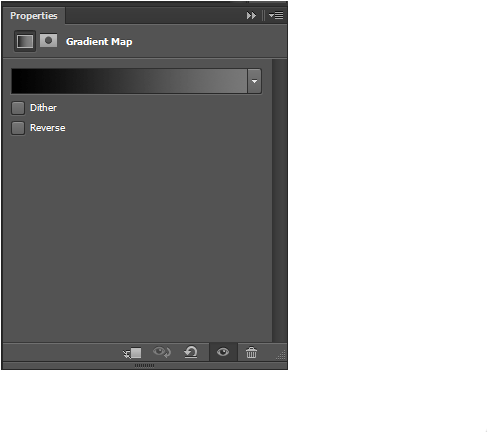This screenshot has height=432, width=488.
Task: Expand the gradient picker dropdown arrow
Action: (x=254, y=81)
